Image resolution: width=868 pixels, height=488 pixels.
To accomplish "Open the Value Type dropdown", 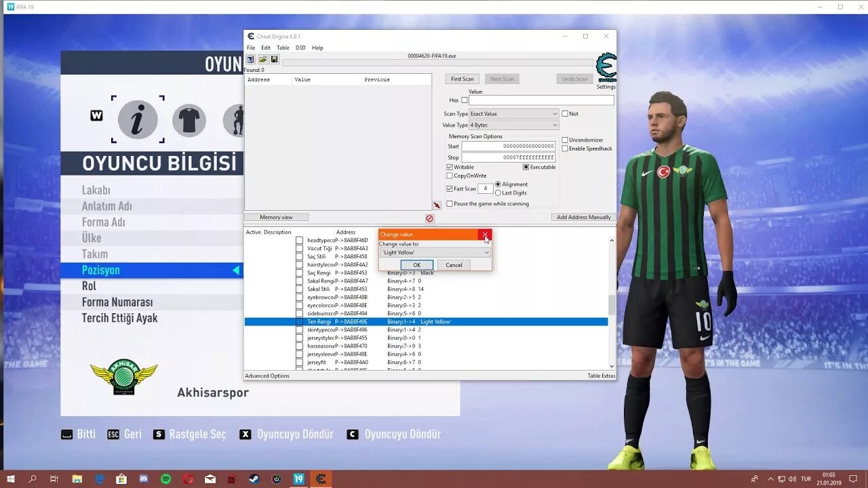I will (514, 125).
